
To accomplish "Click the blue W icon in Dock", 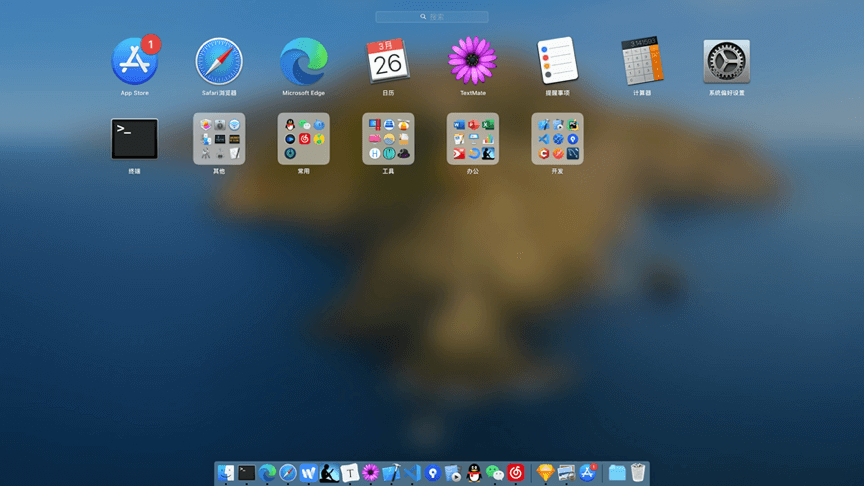I will pos(309,473).
